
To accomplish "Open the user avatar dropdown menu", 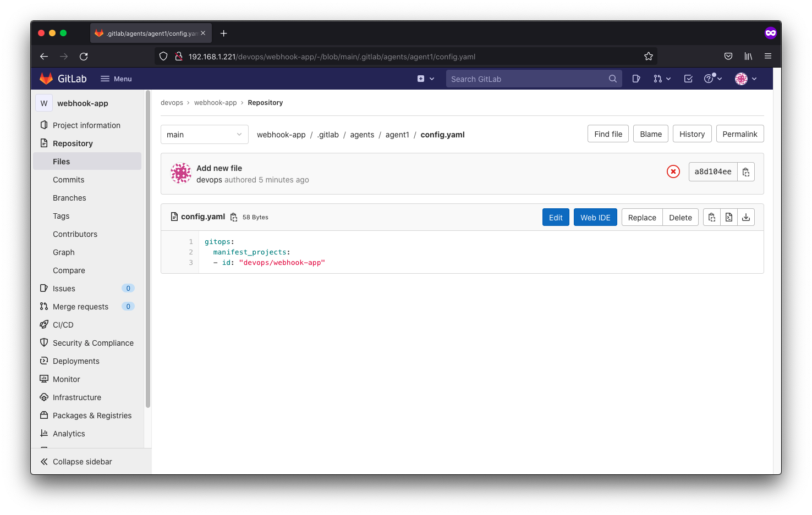I will (746, 79).
